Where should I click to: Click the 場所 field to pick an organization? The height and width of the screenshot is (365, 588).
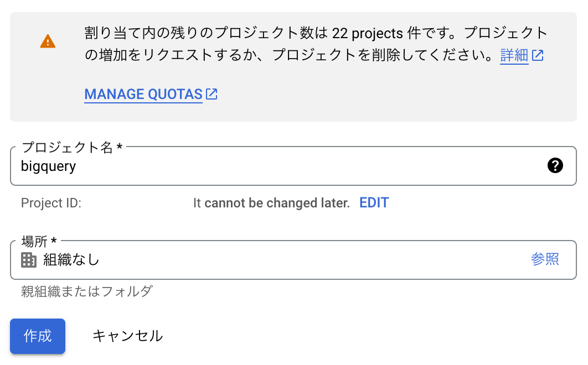(277, 260)
